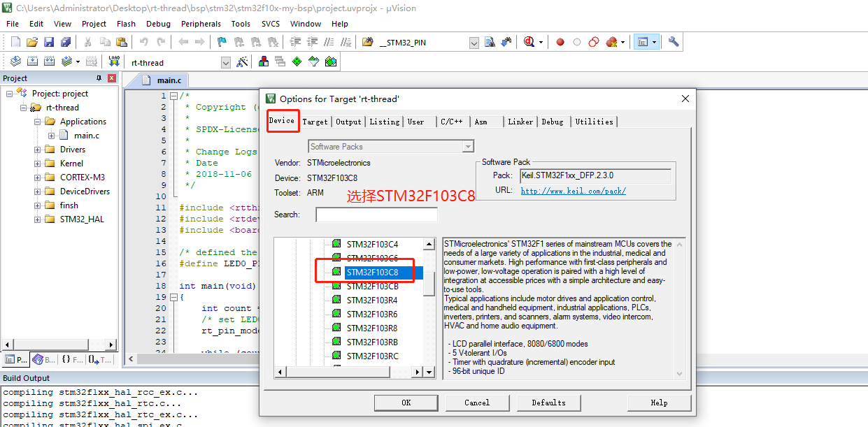Select STM32F103RC in the device list
868x427 pixels.
click(372, 356)
